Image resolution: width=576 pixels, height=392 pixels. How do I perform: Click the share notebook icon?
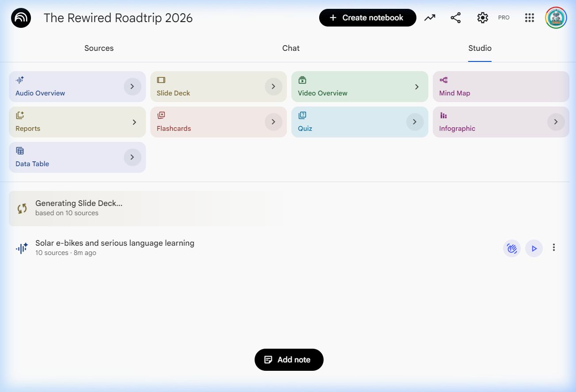click(x=455, y=18)
